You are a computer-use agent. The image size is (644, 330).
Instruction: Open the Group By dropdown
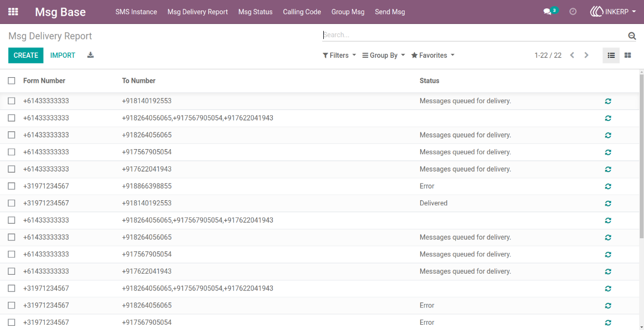pyautogui.click(x=383, y=55)
